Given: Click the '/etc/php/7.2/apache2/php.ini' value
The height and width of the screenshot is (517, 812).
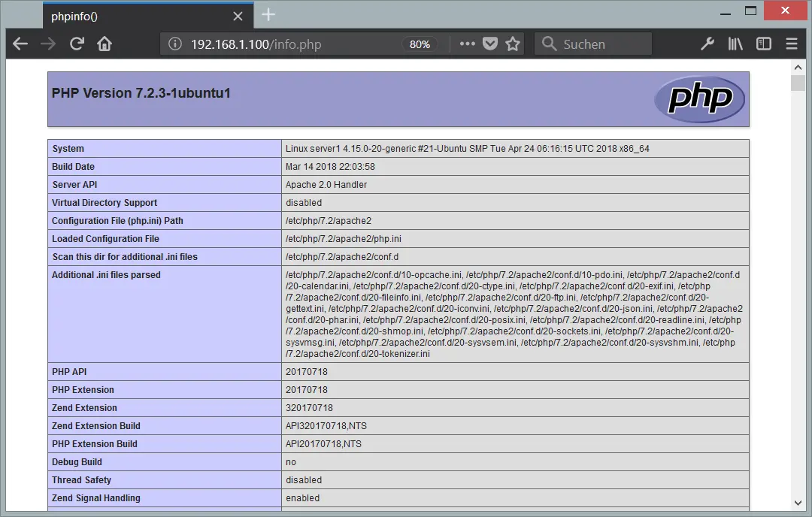Looking at the screenshot, I should click(x=344, y=238).
